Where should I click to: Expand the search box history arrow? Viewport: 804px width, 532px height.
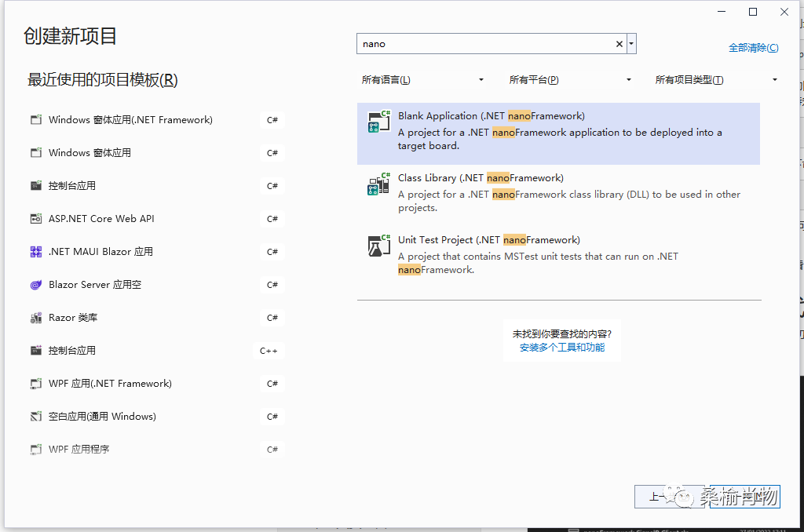631,43
